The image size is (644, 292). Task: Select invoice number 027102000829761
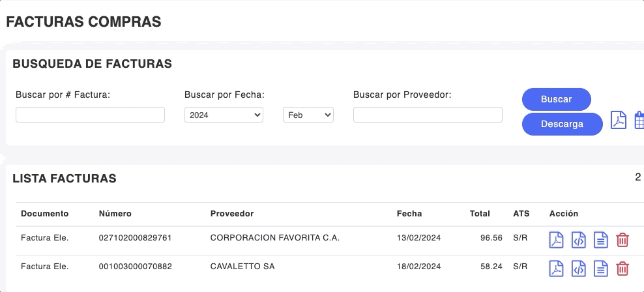pos(135,238)
